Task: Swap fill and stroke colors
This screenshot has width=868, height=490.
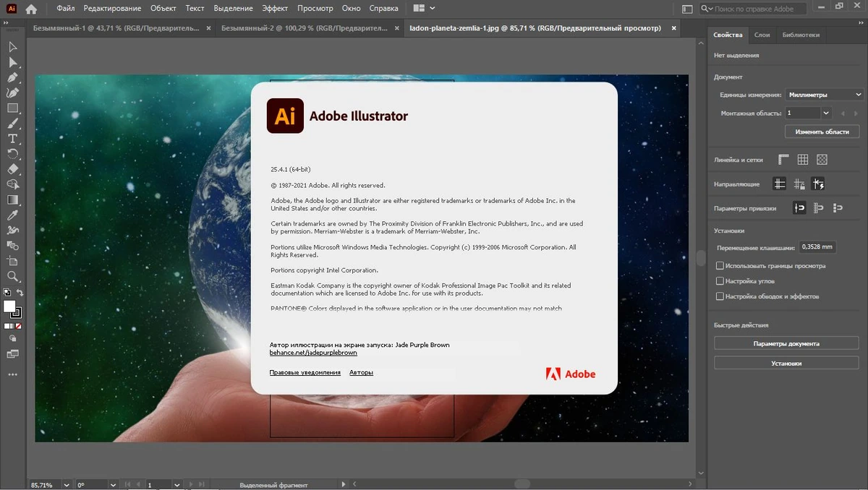Action: [x=20, y=293]
